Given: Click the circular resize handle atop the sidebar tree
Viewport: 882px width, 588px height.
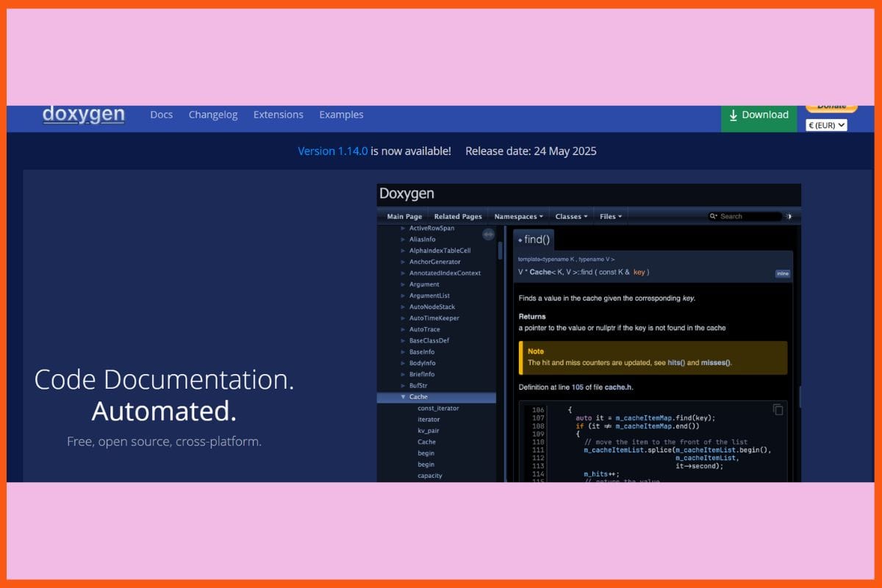Looking at the screenshot, I should tap(488, 234).
